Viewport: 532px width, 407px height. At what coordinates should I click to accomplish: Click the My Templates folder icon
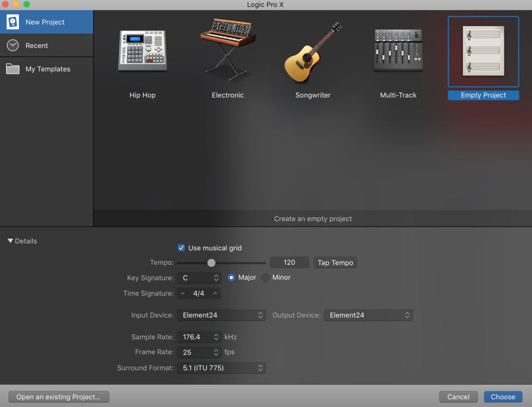(x=13, y=69)
